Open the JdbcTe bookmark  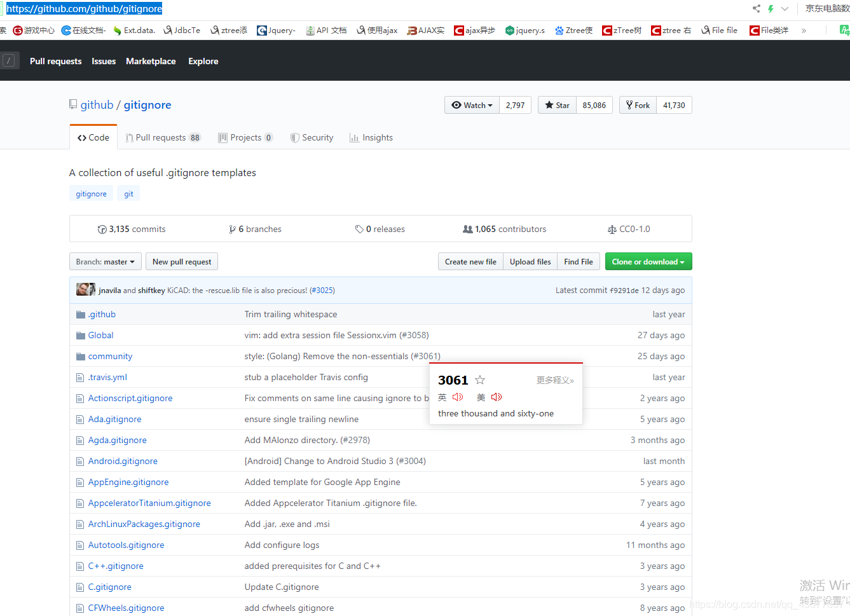click(x=182, y=30)
